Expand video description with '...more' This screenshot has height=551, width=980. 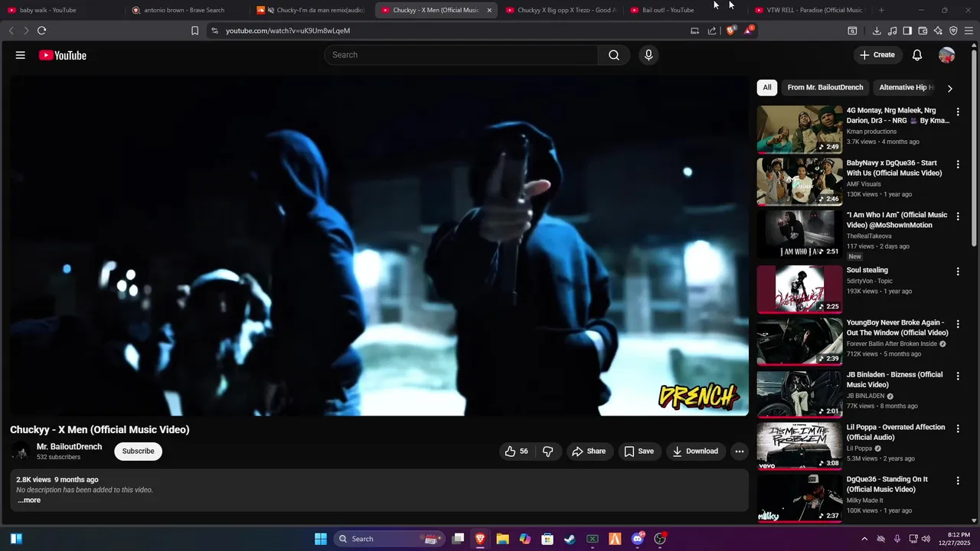click(29, 500)
